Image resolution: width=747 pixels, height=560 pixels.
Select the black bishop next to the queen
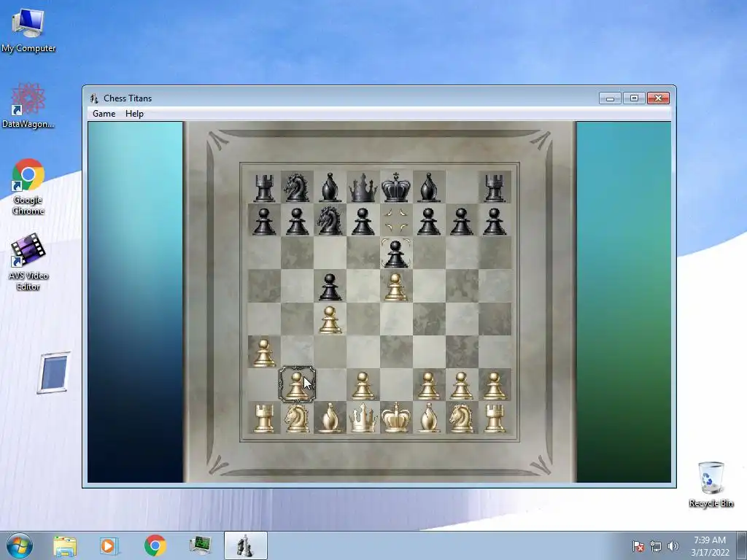pos(330,187)
